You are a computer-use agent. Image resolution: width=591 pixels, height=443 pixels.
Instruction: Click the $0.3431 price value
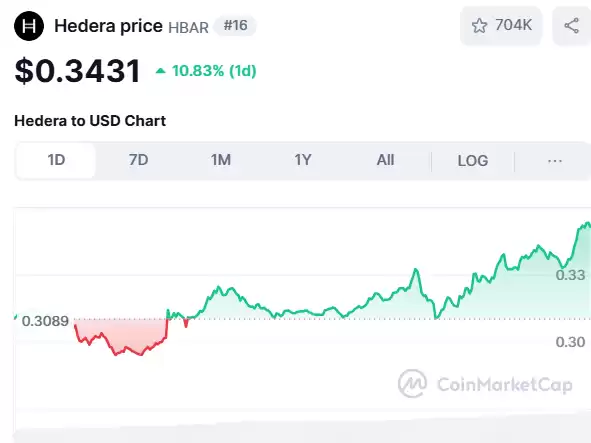77,71
